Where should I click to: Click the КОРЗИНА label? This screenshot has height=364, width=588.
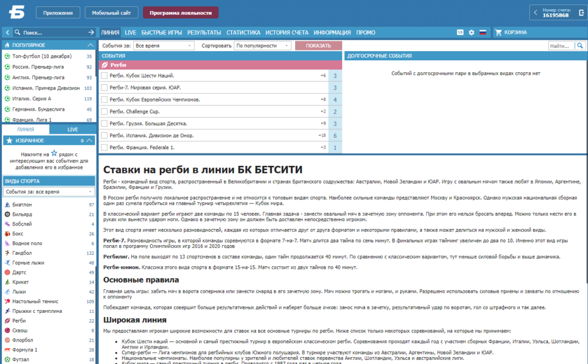pyautogui.click(x=515, y=33)
